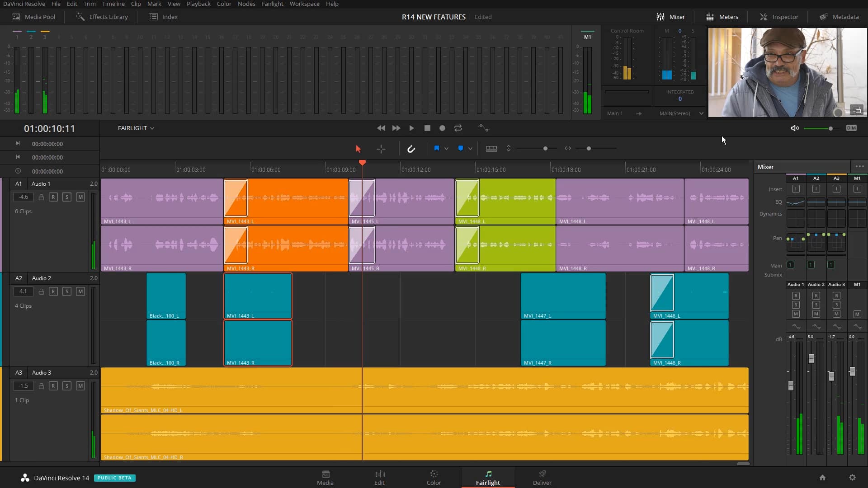Screen dimensions: 868x488
Task: Switch to the Media page
Action: (x=325, y=478)
